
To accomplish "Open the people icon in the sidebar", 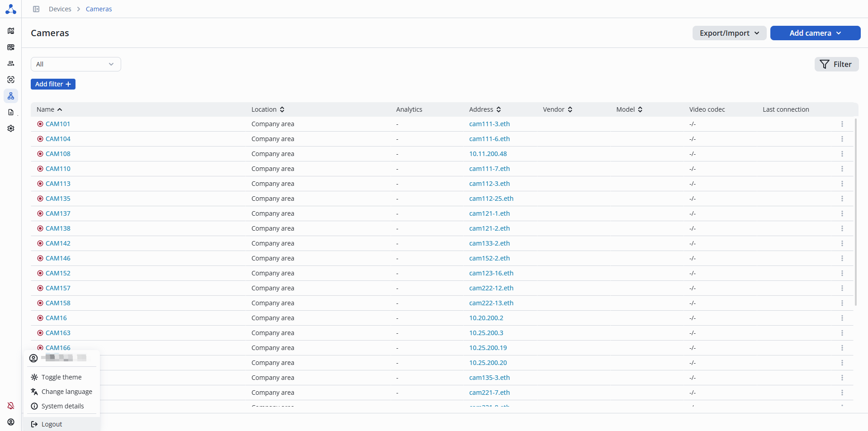I will click(11, 63).
